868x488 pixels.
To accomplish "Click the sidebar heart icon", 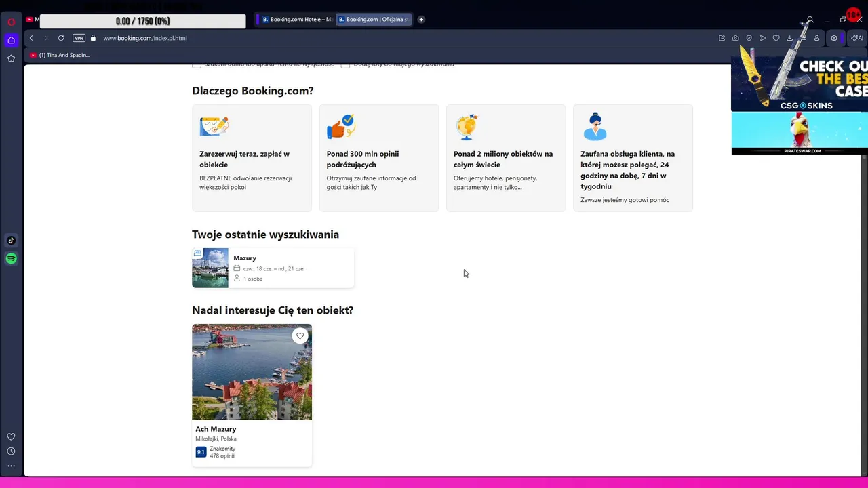I will (11, 437).
